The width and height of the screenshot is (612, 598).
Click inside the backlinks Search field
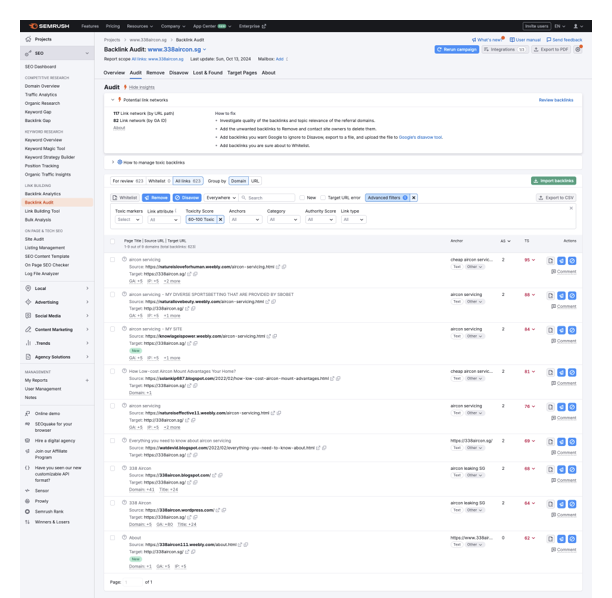pyautogui.click(x=270, y=198)
